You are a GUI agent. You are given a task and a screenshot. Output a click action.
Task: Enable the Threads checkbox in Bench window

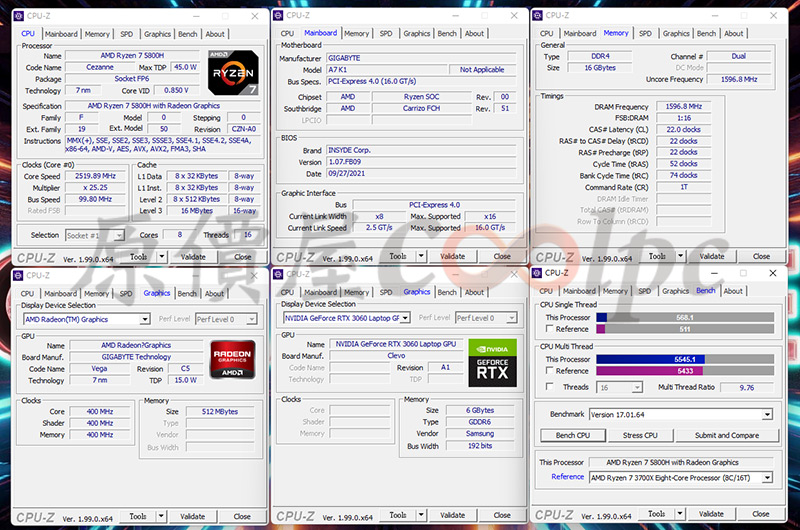point(549,387)
